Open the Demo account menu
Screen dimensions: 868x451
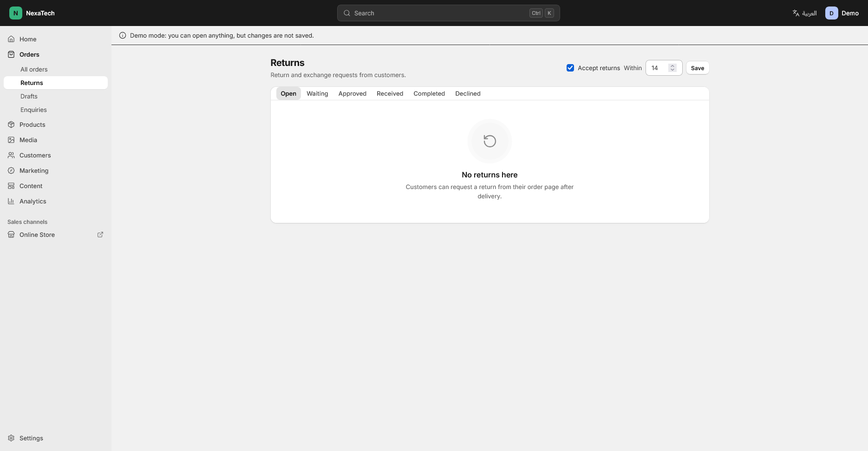pyautogui.click(x=842, y=13)
